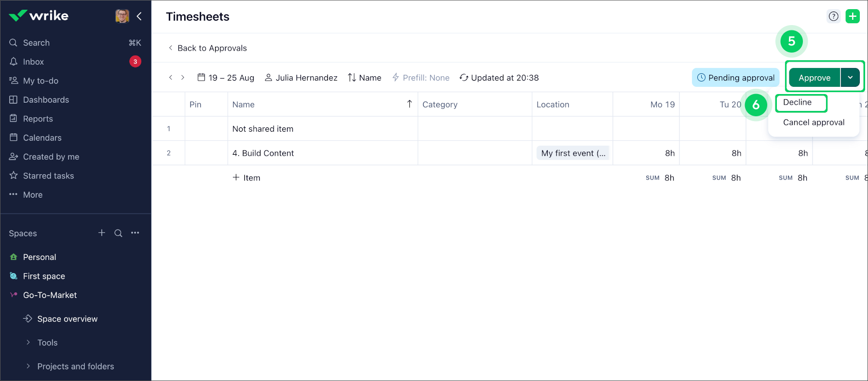Open the 19 – 25 Aug date picker
The height and width of the screenshot is (381, 868).
226,78
